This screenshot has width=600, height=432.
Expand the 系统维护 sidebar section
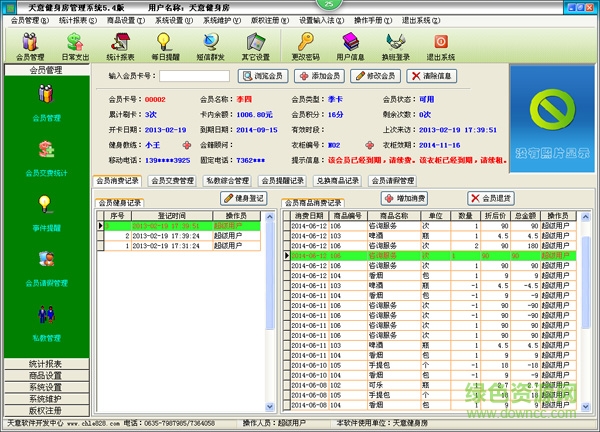click(x=46, y=399)
